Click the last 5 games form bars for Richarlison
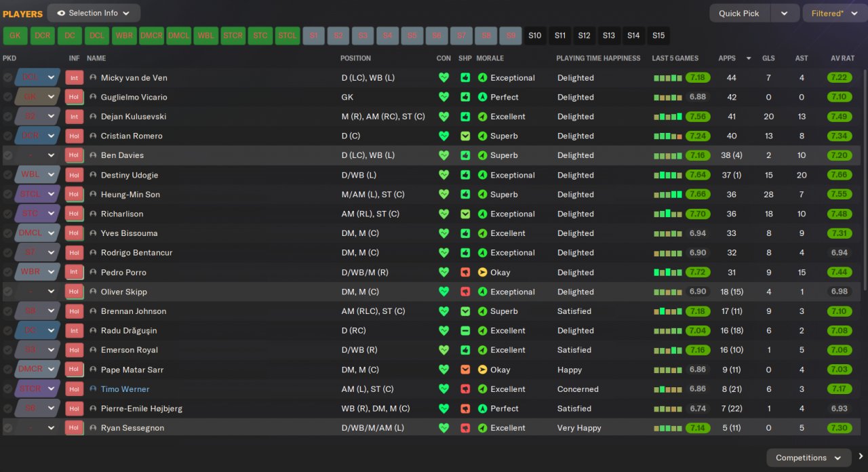The image size is (868, 472). pyautogui.click(x=667, y=214)
